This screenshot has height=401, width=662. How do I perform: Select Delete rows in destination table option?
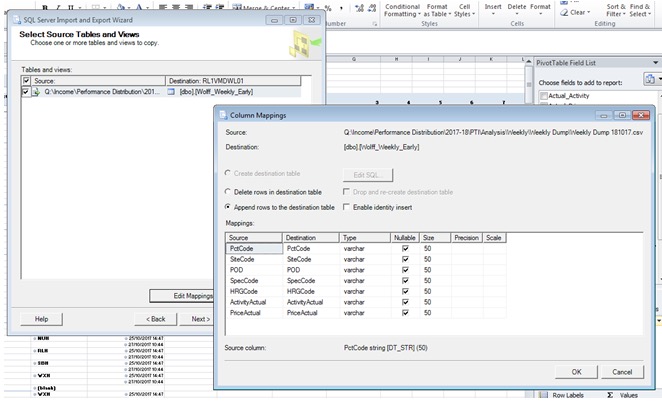(x=228, y=192)
